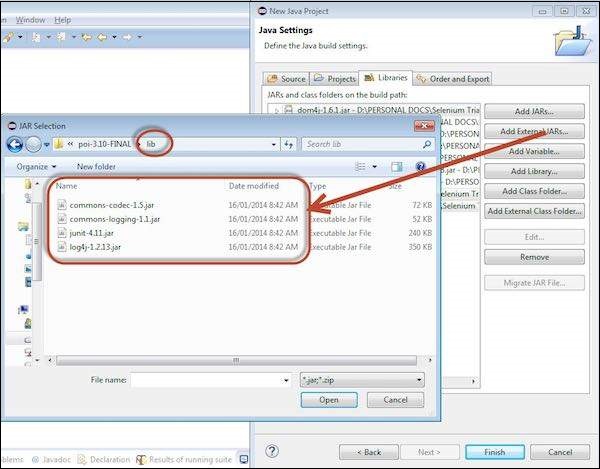
Task: Click the Open button
Action: (x=329, y=400)
